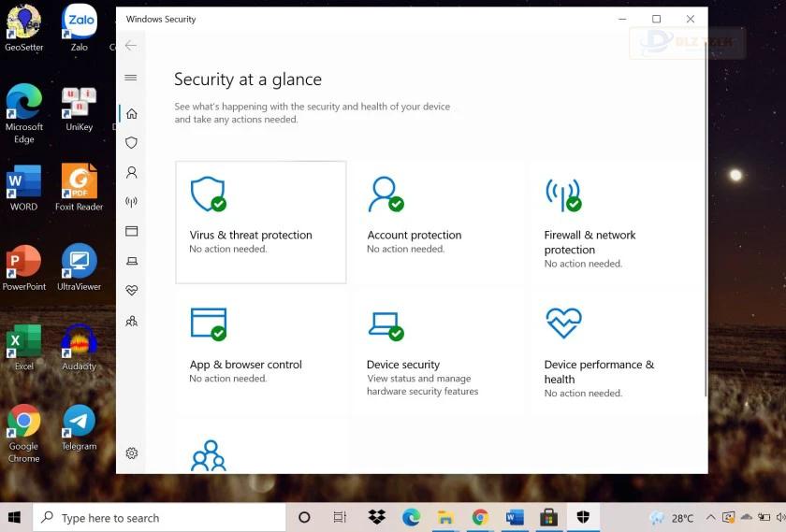Expand the hamburger navigation menu
Viewport: 786px width, 532px height.
[131, 78]
